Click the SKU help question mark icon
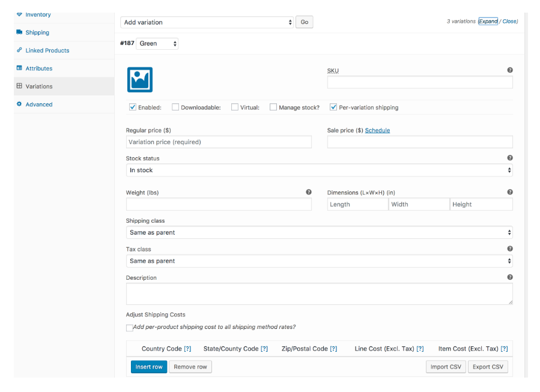Viewport: 540px width, 392px height. (510, 70)
